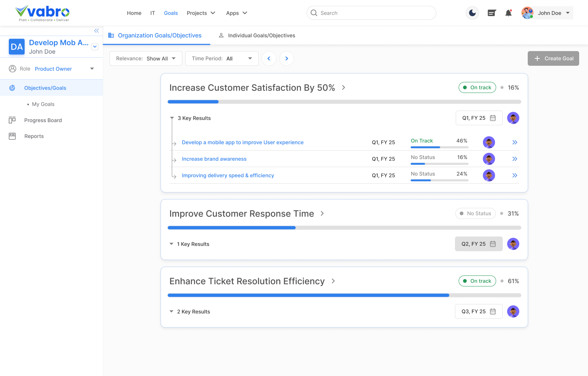Expand the Role: Product Owner section
This screenshot has height=376, width=588.
(92, 69)
